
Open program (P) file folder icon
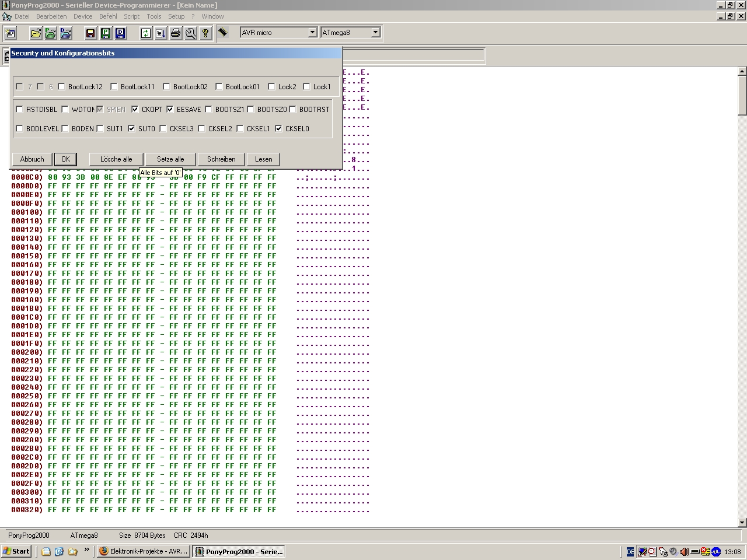pyautogui.click(x=51, y=33)
